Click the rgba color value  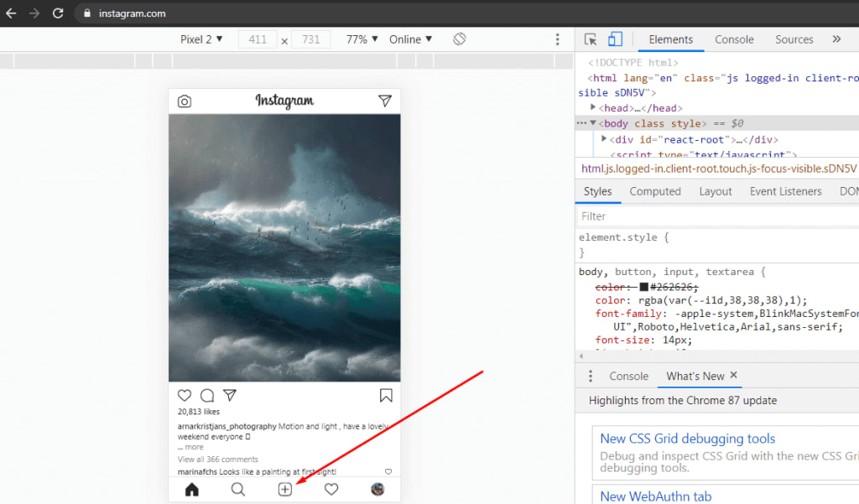(719, 300)
